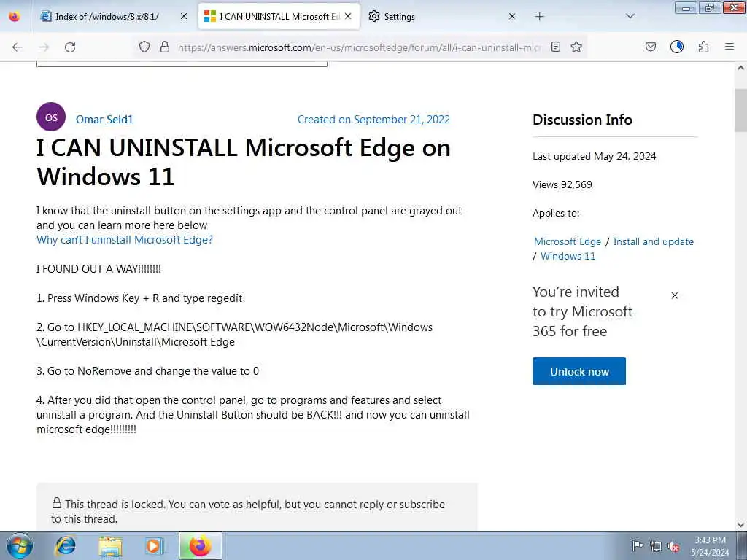
Task: Open the Microsoft Edge category link
Action: 568,241
